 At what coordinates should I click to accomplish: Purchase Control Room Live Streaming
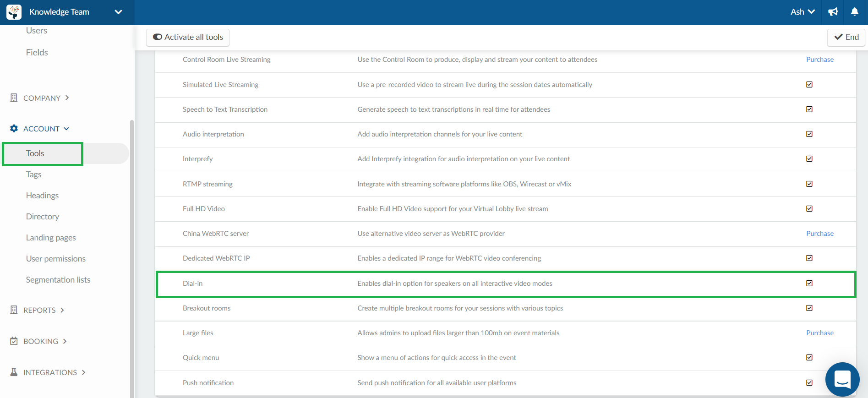coord(820,60)
